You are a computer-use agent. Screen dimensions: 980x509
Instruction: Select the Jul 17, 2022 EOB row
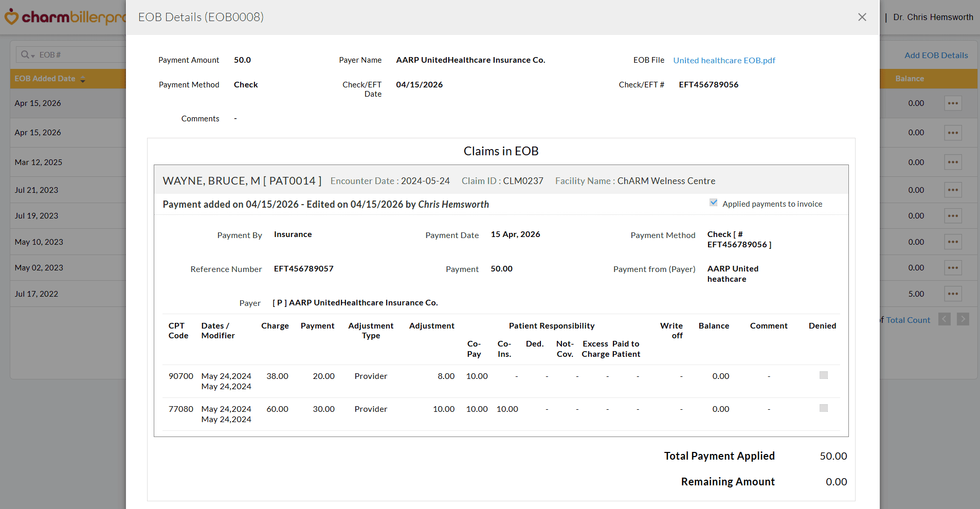tap(68, 294)
